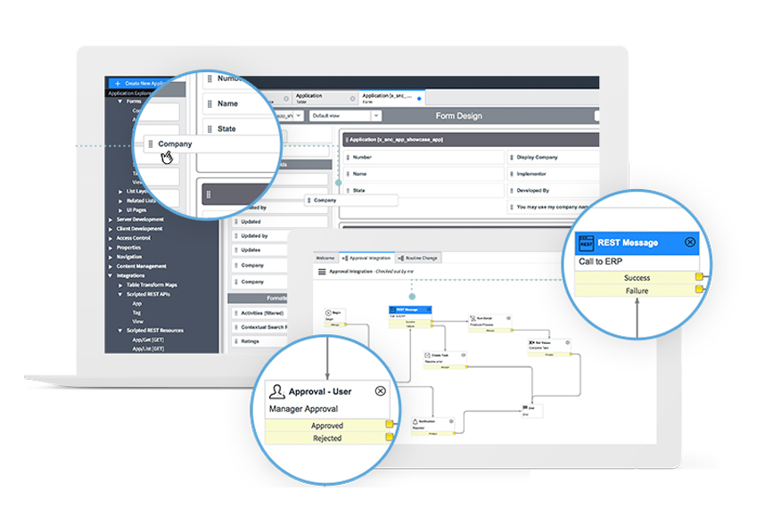Open App/List [GET] REST resource

[148, 348]
